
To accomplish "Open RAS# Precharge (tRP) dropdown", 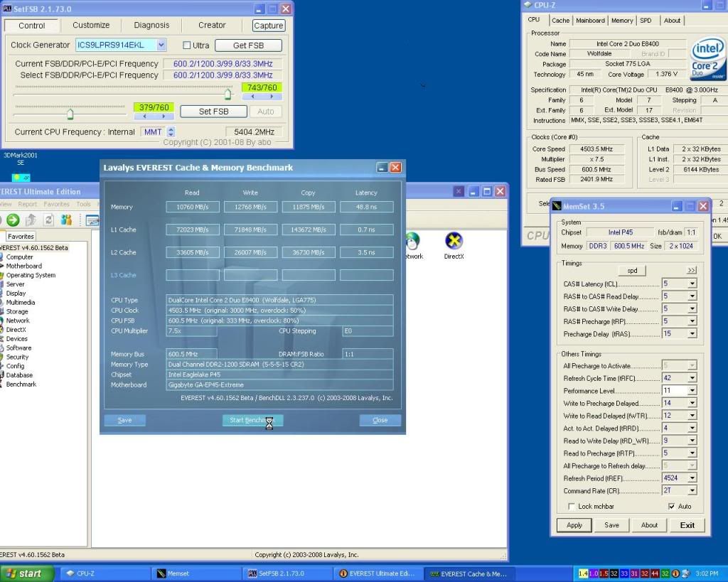I will pyautogui.click(x=692, y=321).
